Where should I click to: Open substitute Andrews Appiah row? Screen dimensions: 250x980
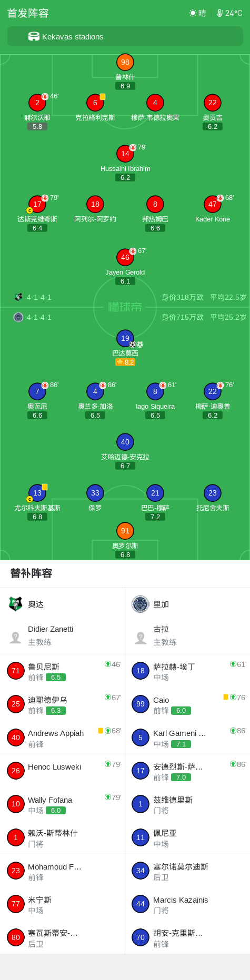pos(63,738)
